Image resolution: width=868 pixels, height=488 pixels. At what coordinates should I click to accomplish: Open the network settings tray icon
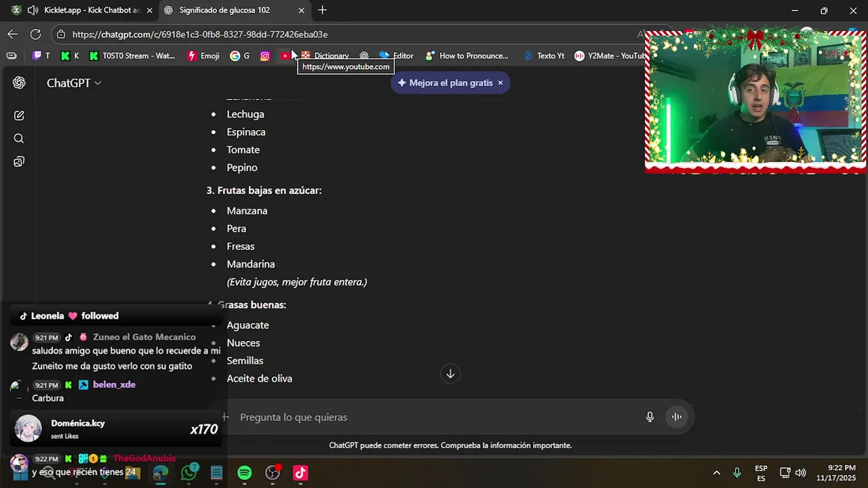point(785,472)
